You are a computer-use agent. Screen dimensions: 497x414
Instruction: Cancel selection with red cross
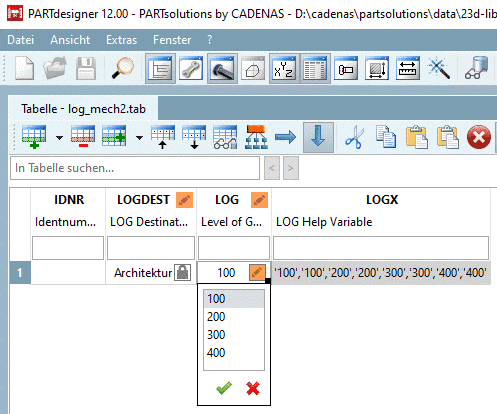tap(253, 388)
